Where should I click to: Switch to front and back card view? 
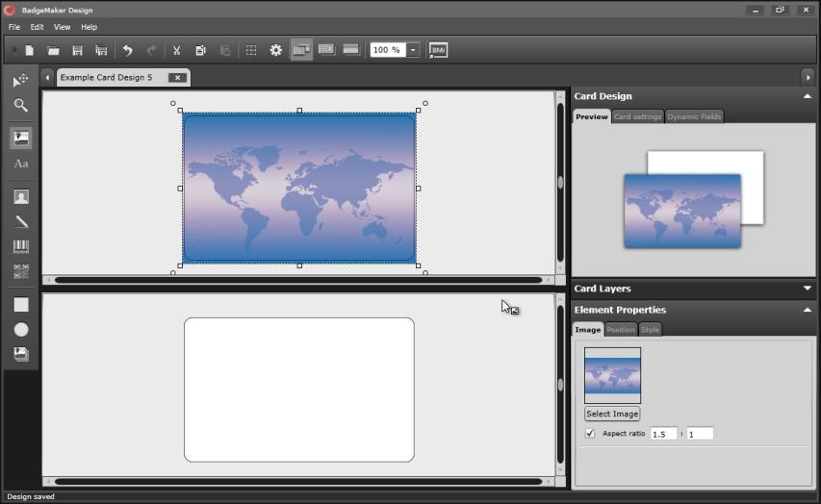(301, 50)
